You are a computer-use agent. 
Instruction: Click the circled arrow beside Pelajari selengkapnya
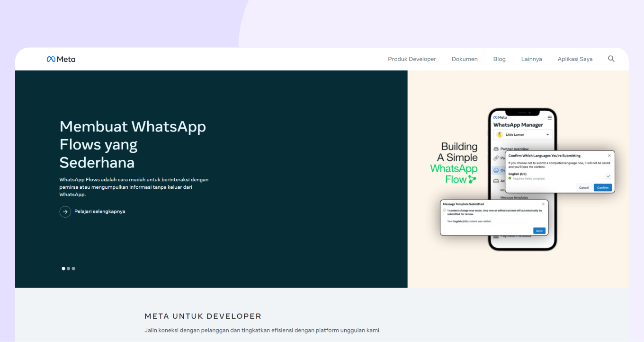(65, 211)
